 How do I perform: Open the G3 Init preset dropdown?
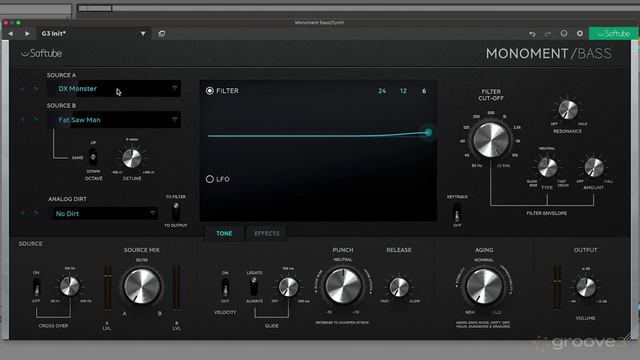point(93,33)
